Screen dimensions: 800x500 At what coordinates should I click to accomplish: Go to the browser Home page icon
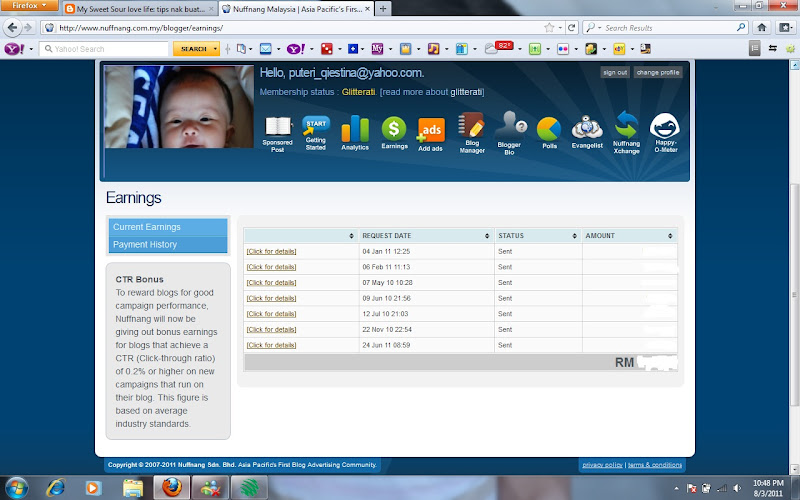762,28
